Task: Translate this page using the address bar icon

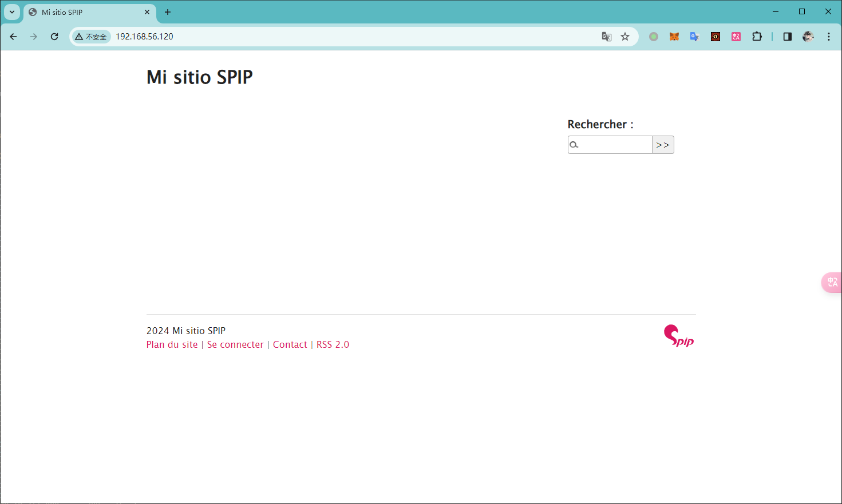Action: 607,37
